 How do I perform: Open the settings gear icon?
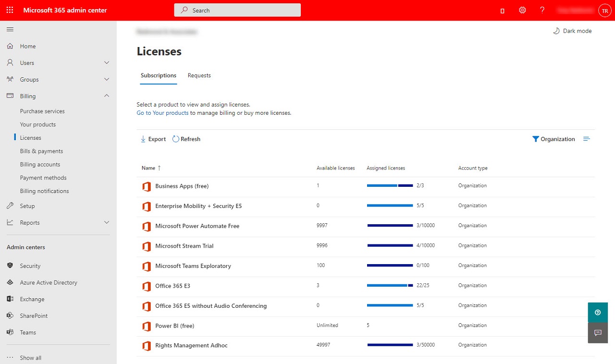[522, 10]
